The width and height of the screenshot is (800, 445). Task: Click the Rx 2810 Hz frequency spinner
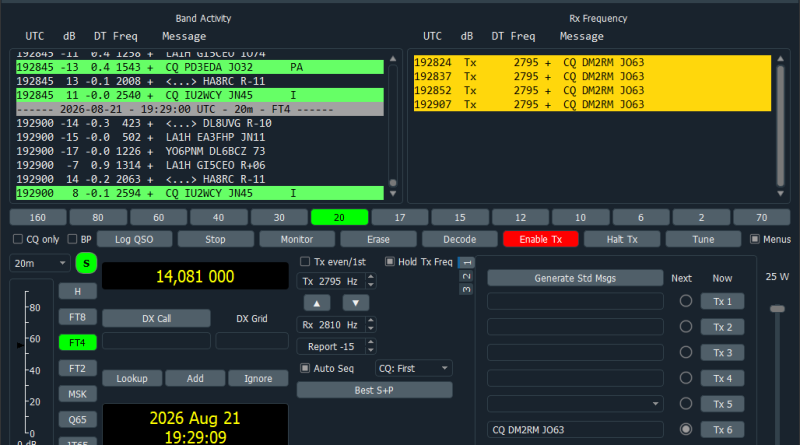click(336, 325)
